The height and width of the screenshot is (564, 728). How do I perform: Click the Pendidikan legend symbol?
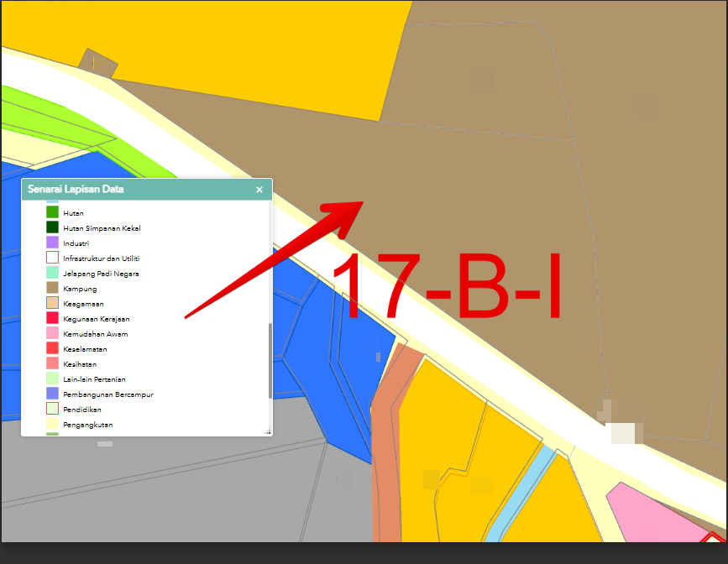[52, 409]
